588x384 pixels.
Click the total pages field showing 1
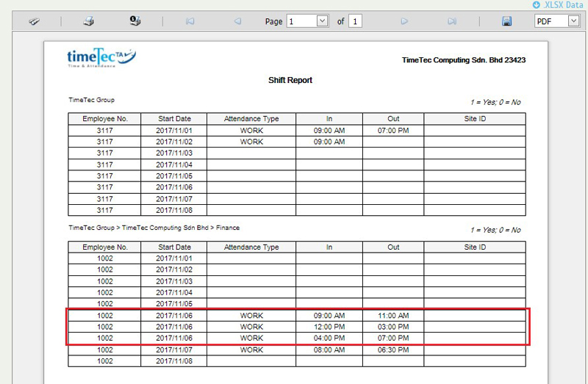[355, 21]
